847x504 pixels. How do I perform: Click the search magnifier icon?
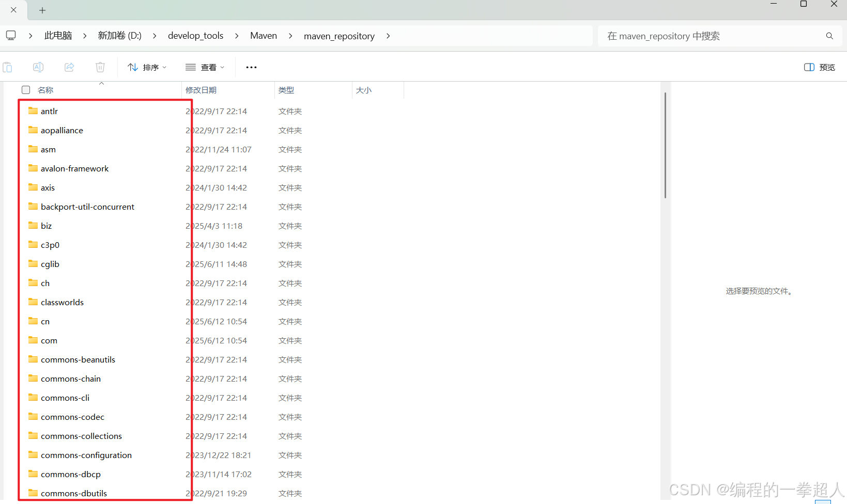tap(829, 36)
